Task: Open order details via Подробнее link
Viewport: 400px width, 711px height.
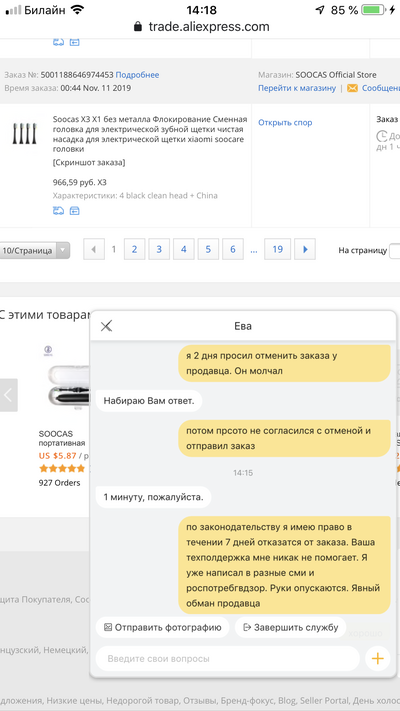Action: click(137, 75)
